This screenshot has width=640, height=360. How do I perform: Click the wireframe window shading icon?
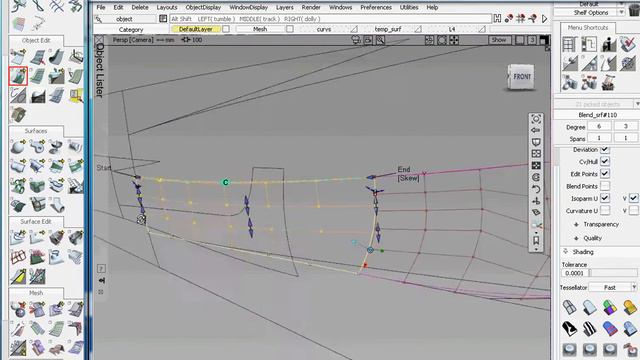[x=569, y=307]
